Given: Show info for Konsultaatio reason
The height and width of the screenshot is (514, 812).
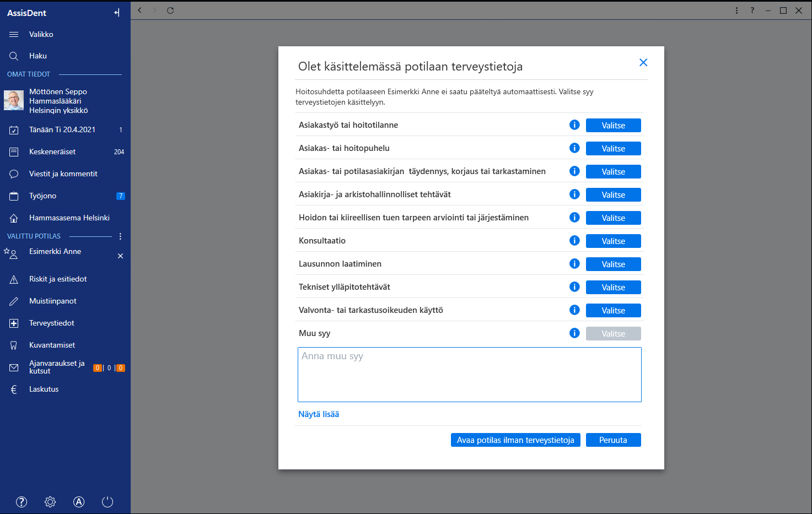Looking at the screenshot, I should [x=574, y=241].
